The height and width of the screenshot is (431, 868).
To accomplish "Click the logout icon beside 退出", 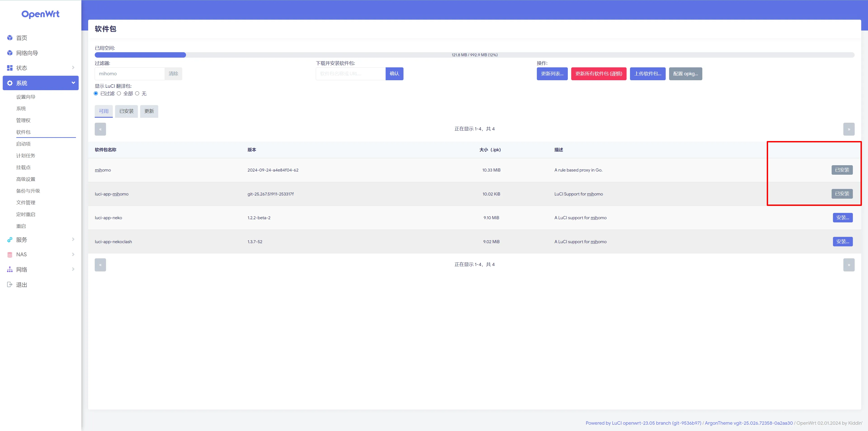I will (10, 284).
